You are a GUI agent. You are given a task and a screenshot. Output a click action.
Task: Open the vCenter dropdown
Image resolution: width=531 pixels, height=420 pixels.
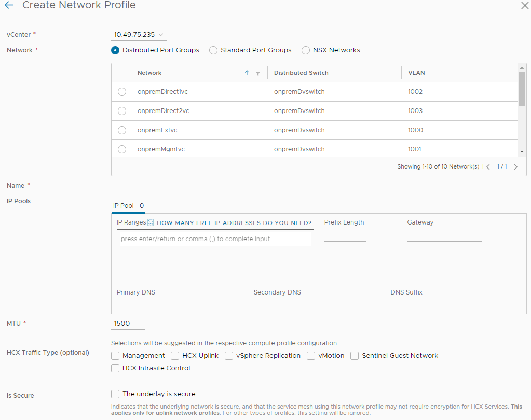[139, 35]
